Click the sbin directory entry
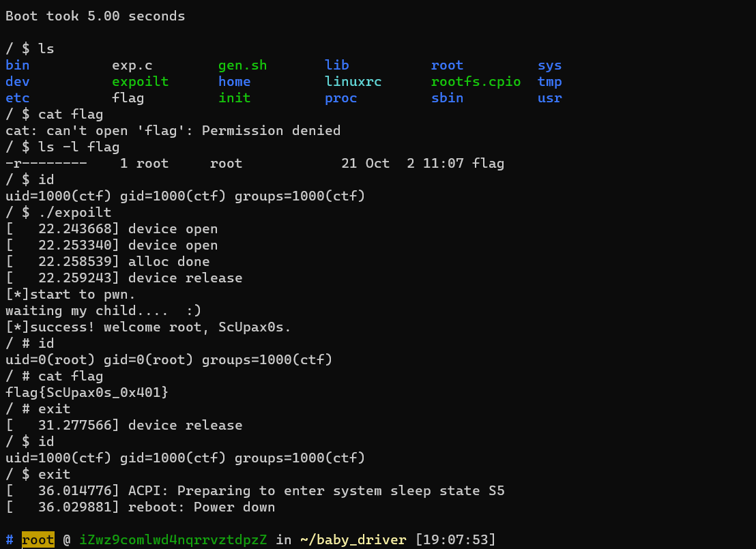This screenshot has width=756, height=549. click(447, 98)
